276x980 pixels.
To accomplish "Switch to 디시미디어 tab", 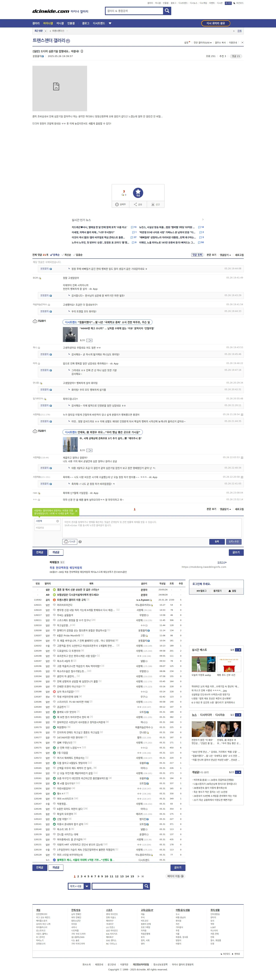I will pos(206,715).
